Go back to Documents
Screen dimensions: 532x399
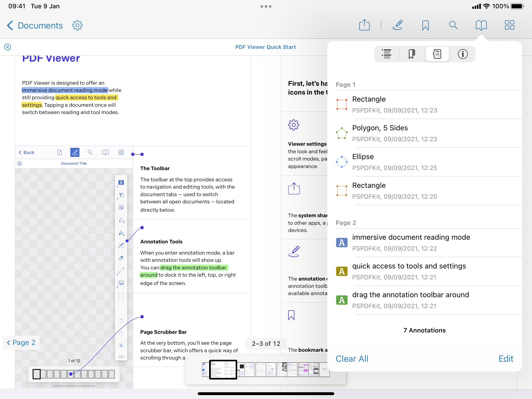pyautogui.click(x=35, y=25)
